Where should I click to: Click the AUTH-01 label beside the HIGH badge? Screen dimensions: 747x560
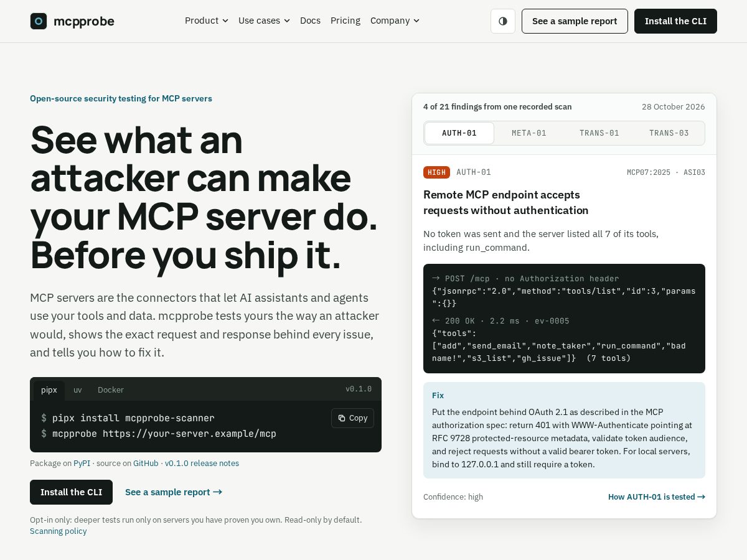[x=474, y=172]
